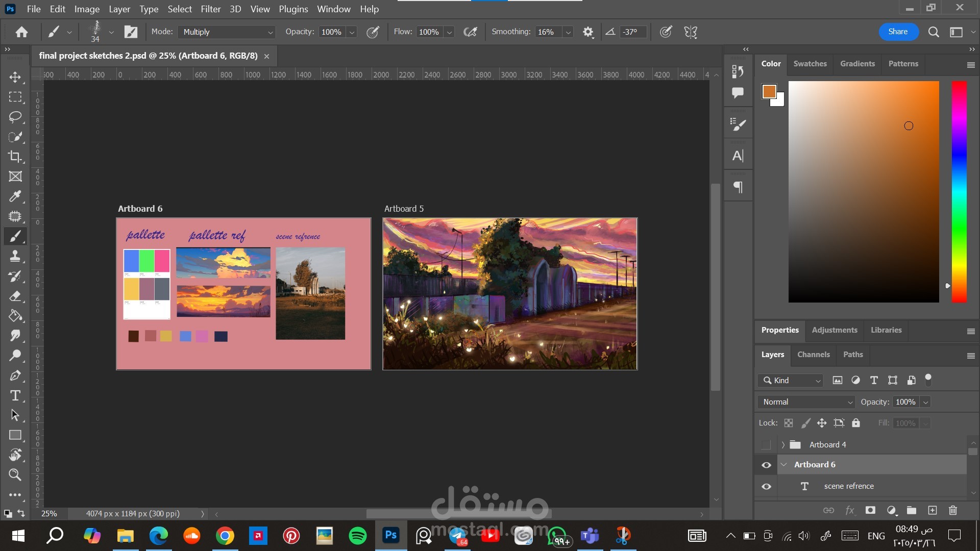The width and height of the screenshot is (980, 551).
Task: Open Spotify from the taskbar
Action: [357, 536]
